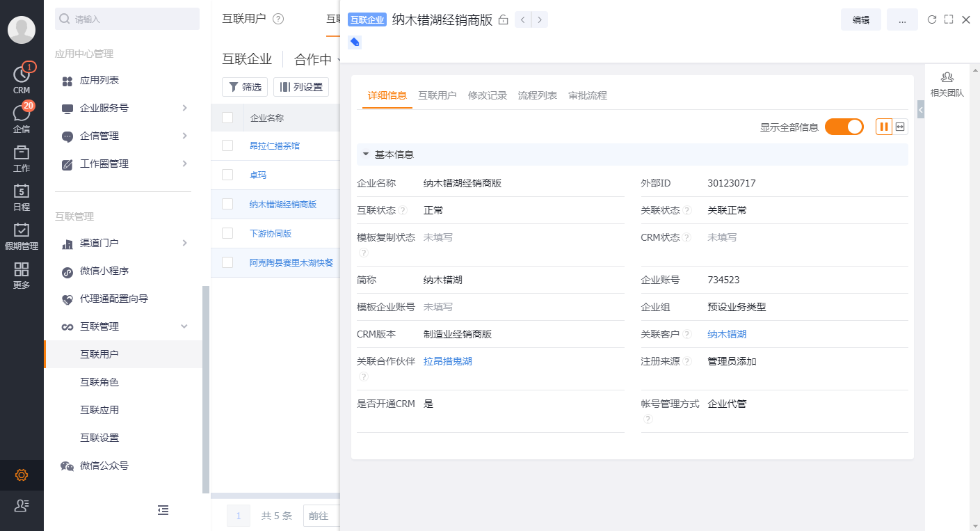Click page number 1 in pagination
Image resolution: width=980 pixels, height=531 pixels.
(x=239, y=516)
